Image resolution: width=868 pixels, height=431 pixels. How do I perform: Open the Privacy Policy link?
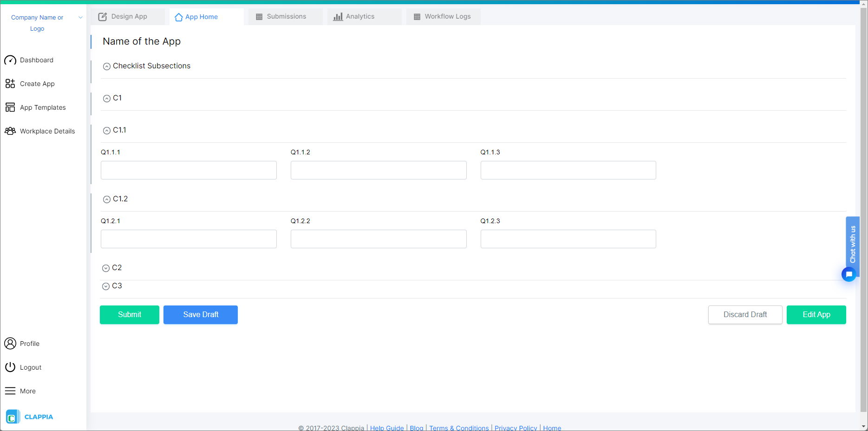click(516, 427)
